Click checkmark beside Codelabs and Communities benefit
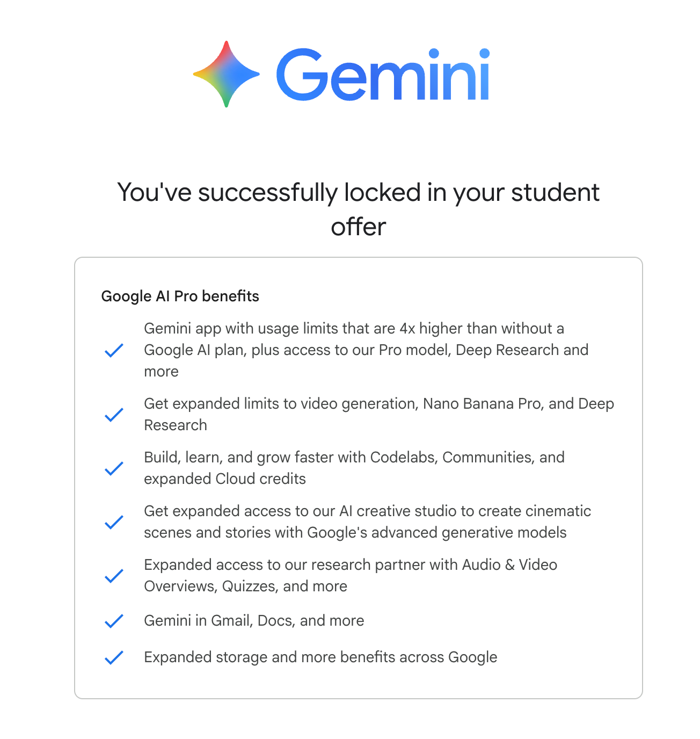The height and width of the screenshot is (739, 700). pyautogui.click(x=114, y=468)
